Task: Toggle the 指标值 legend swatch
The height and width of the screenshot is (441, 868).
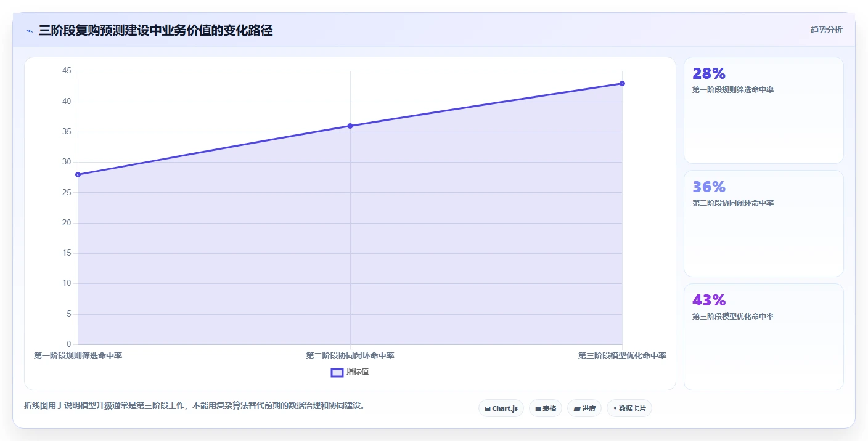Action: (x=337, y=372)
